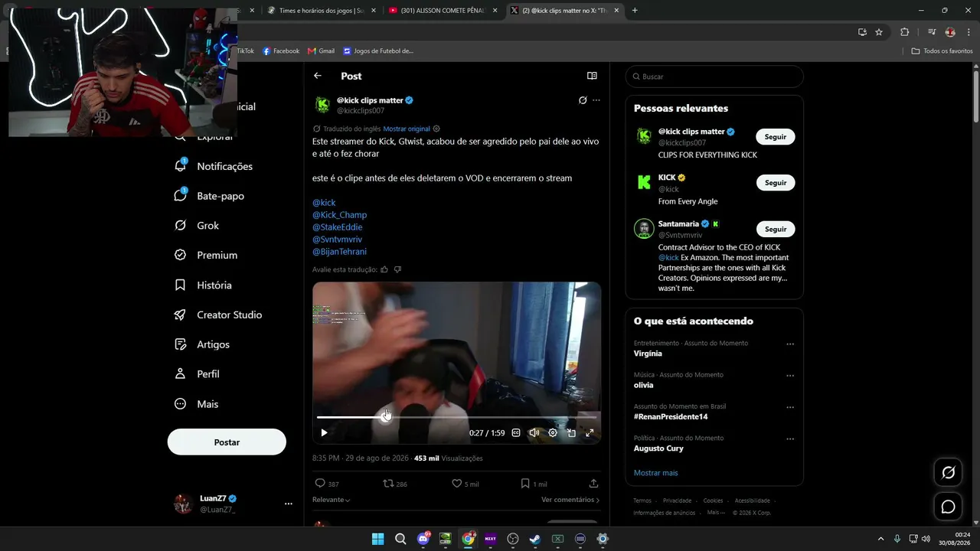Open the floating chat messages button
980x551 pixels.
pyautogui.click(x=948, y=507)
